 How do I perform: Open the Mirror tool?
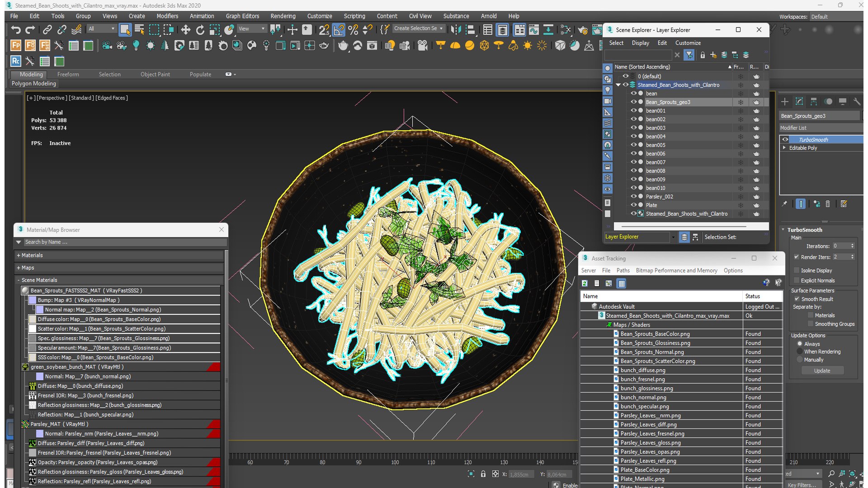(456, 30)
